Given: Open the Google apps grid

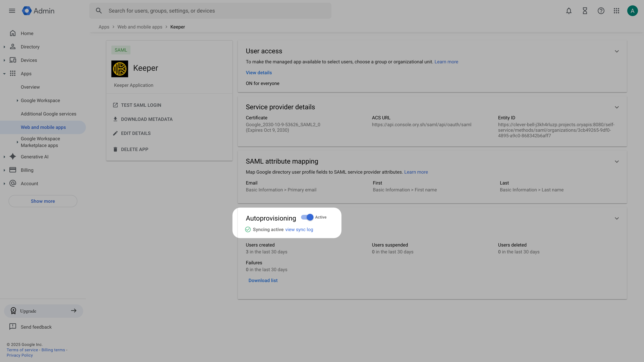Looking at the screenshot, I should coord(616,11).
